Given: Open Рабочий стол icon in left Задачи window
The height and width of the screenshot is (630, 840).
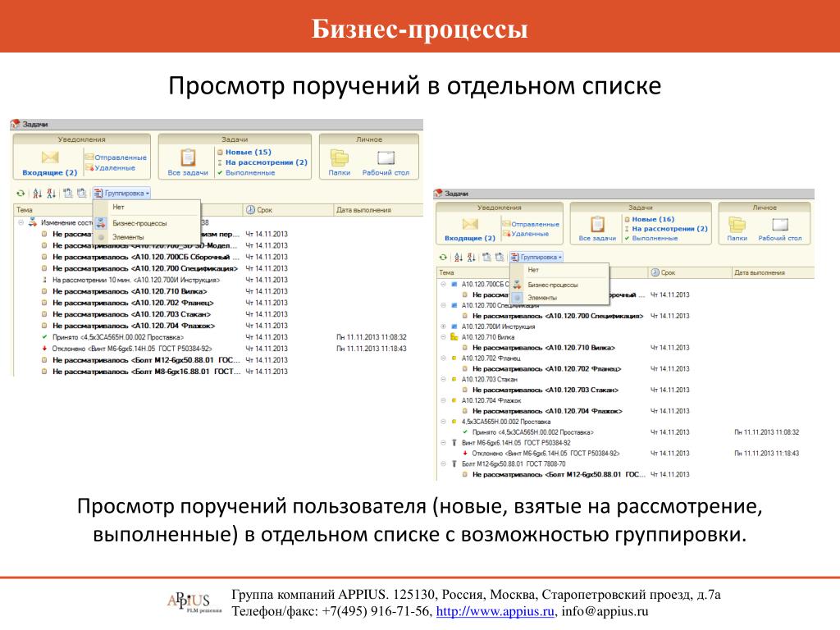Looking at the screenshot, I should pos(386,157).
